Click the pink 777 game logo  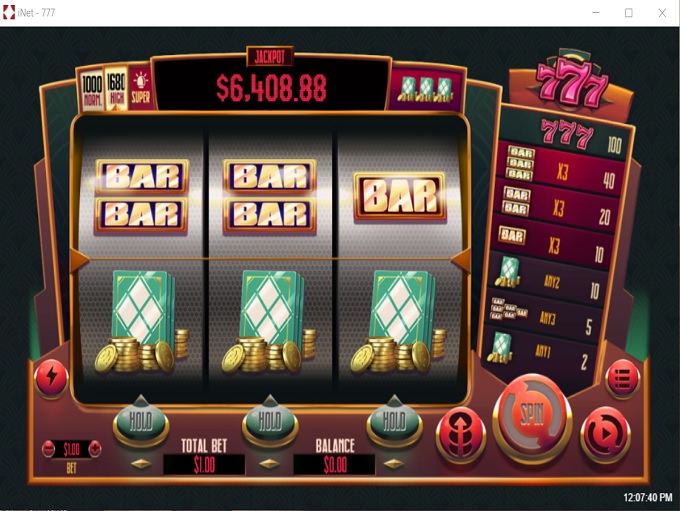571,83
